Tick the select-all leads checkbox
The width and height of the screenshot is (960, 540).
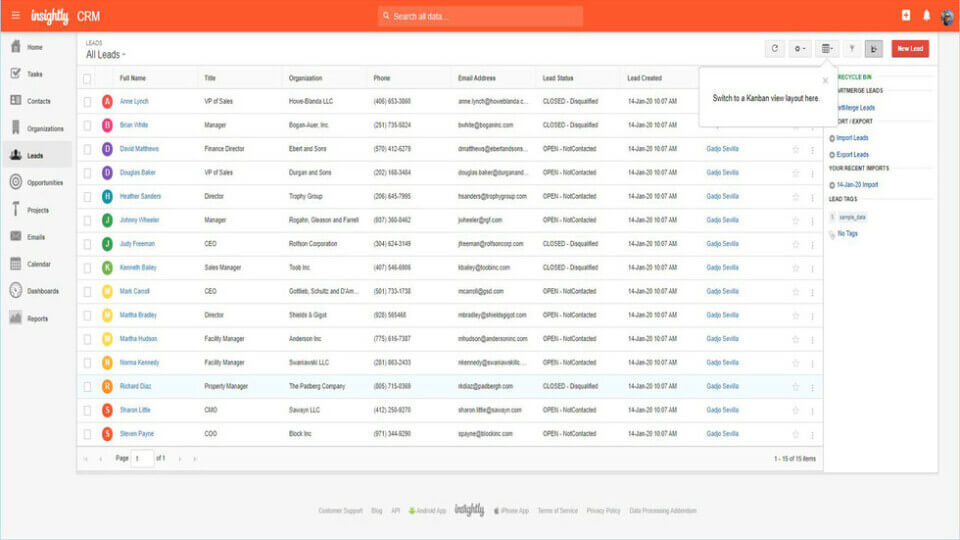87,78
